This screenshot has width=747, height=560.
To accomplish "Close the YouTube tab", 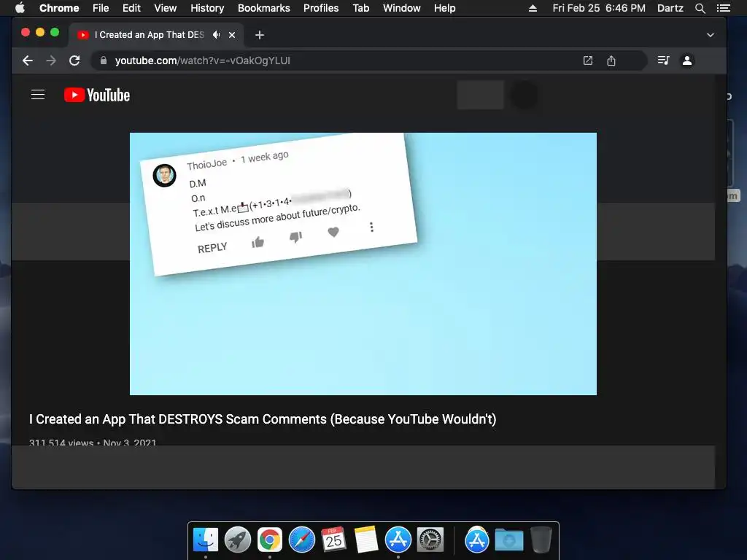I will 232,35.
